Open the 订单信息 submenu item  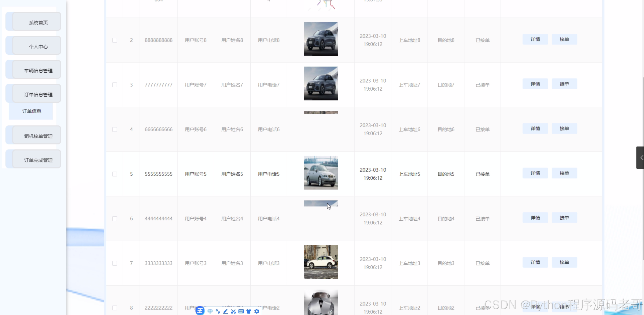point(31,111)
